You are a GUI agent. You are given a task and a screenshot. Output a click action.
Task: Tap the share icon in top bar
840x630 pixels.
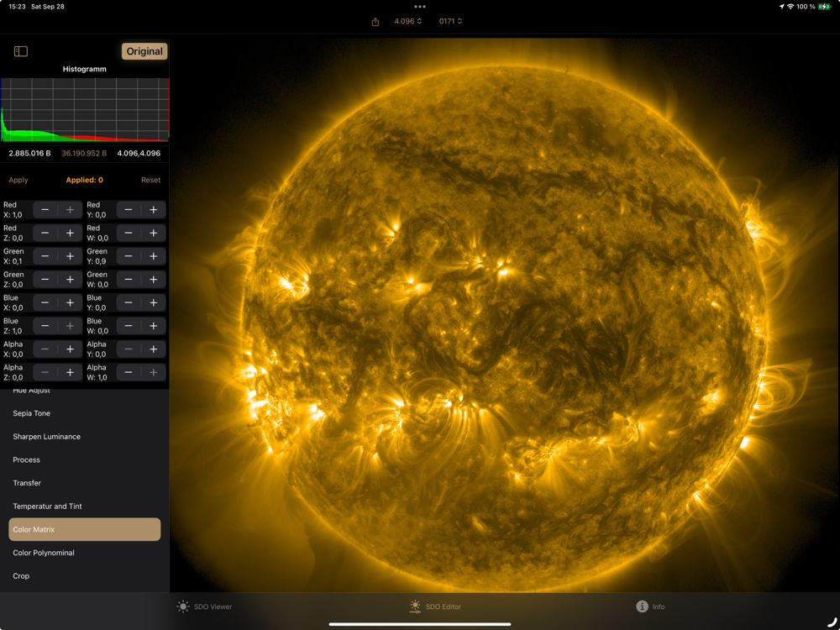[x=375, y=22]
